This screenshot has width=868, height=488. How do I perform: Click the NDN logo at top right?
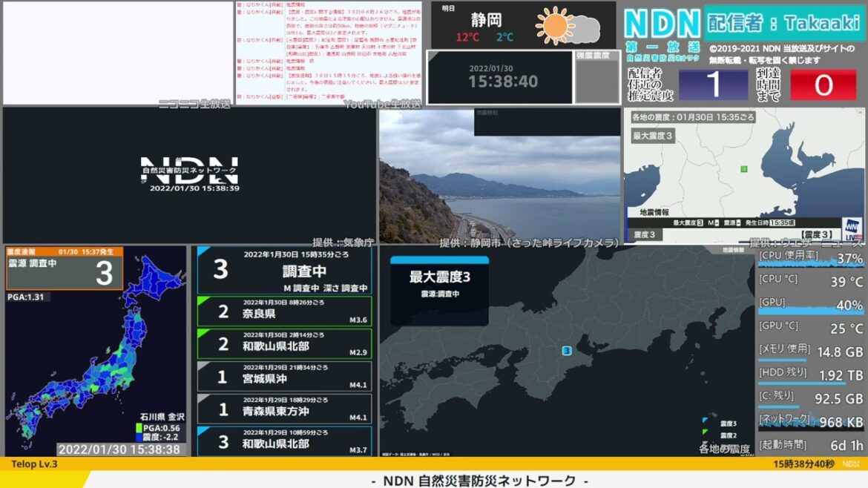tap(662, 24)
